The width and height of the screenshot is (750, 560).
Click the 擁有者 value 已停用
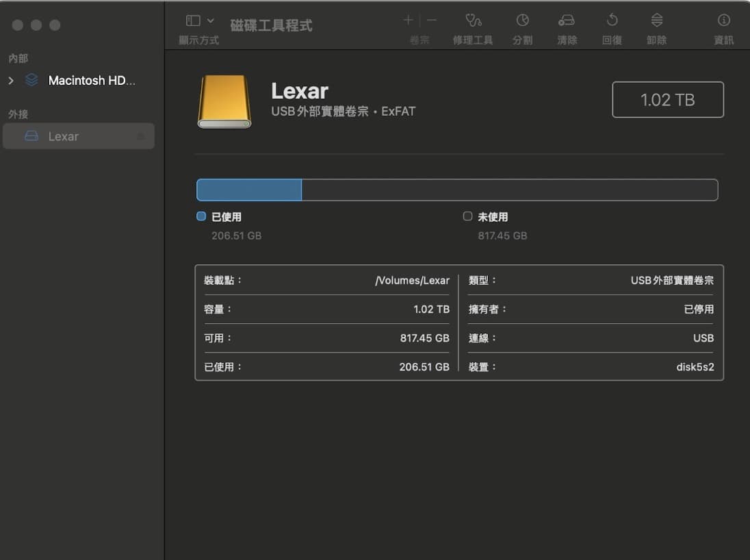[699, 309]
